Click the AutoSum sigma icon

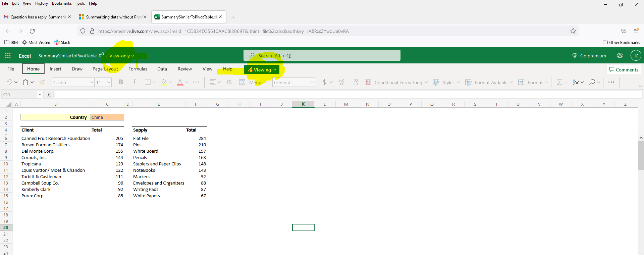(x=559, y=82)
